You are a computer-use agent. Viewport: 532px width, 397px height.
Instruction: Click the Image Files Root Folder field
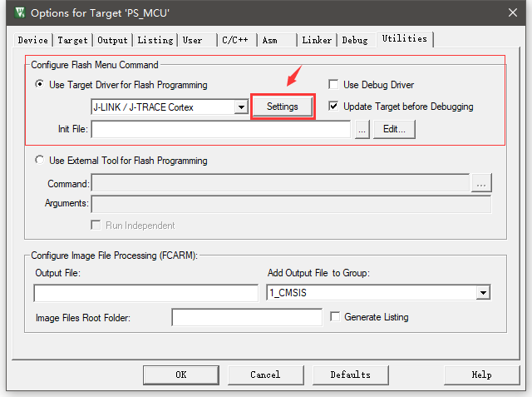click(247, 317)
